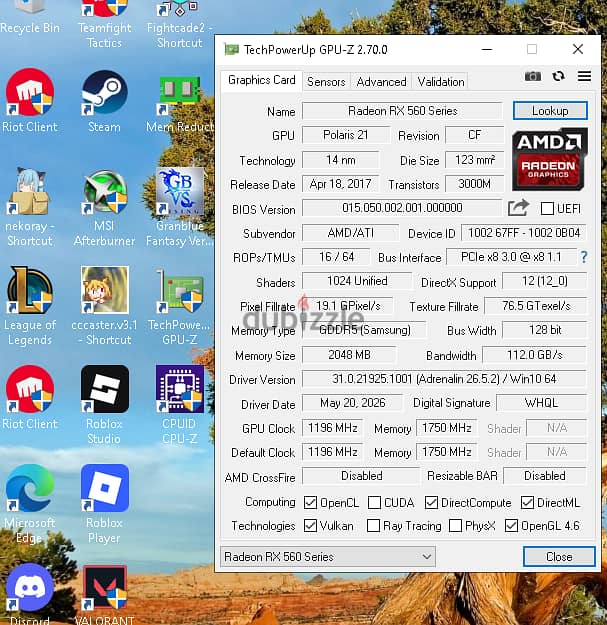Click the Device ID value 1002 67FF
Viewport: 607px width, 625px height.
click(524, 233)
